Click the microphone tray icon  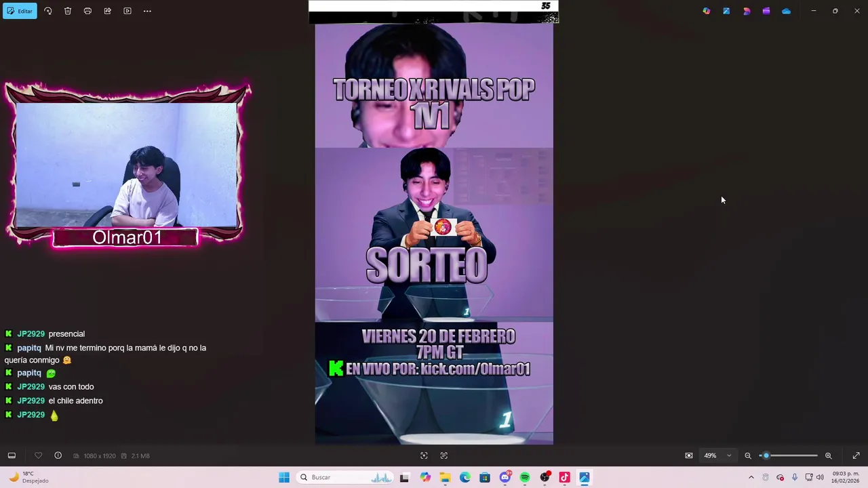pos(795,477)
